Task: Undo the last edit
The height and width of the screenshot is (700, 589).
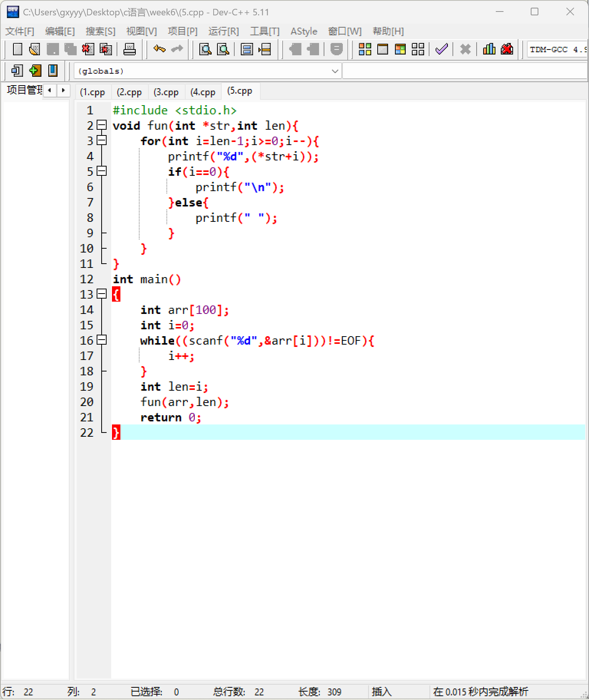Action: [159, 49]
